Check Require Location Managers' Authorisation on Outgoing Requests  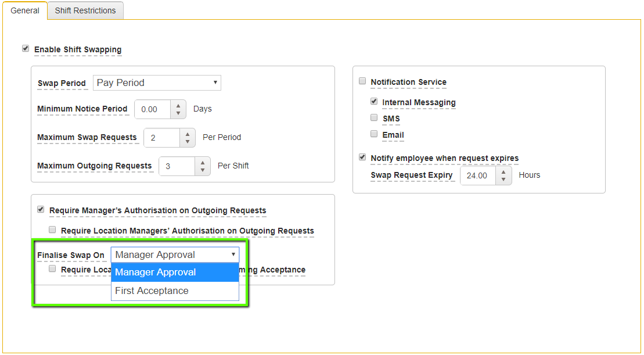[52, 230]
